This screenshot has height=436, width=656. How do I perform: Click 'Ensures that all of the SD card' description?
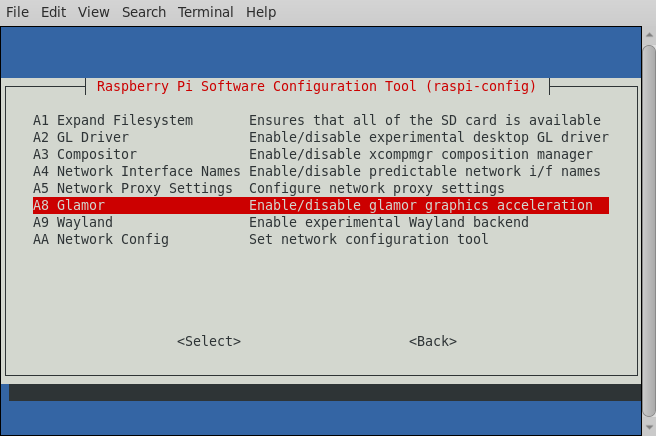pos(425,120)
